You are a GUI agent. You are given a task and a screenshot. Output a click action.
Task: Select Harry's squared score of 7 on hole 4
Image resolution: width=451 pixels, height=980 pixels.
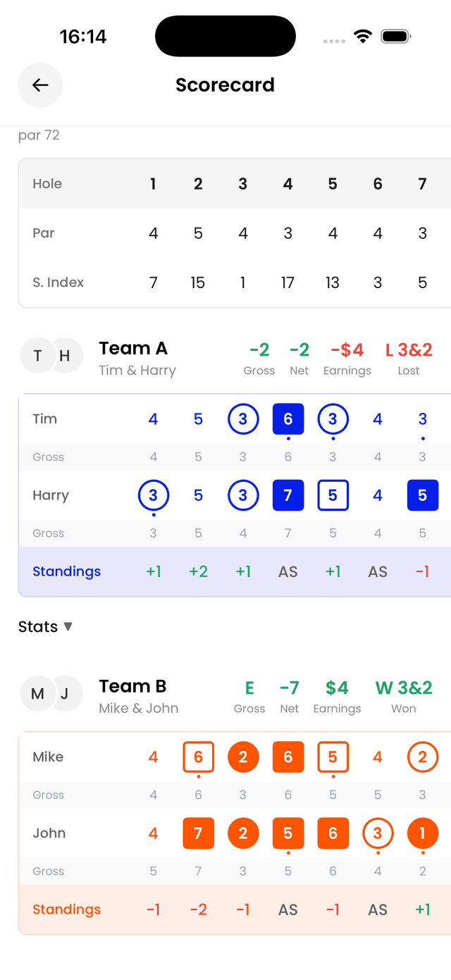point(288,495)
